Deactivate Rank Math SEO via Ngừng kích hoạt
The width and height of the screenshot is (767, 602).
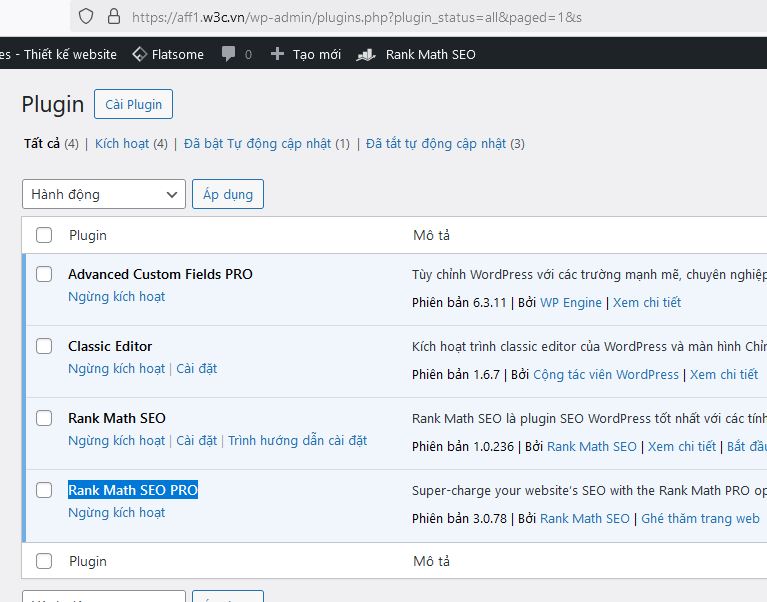[116, 441]
